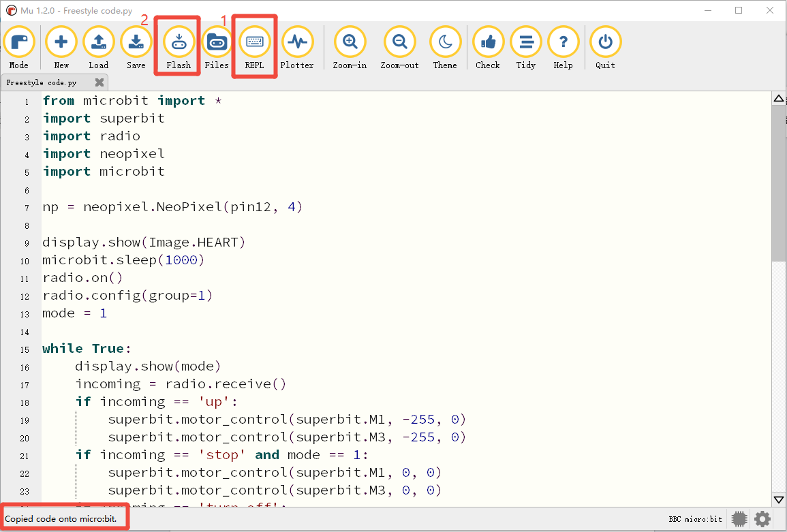This screenshot has height=532, width=787.
Task: Open the Mode selector
Action: [19, 48]
